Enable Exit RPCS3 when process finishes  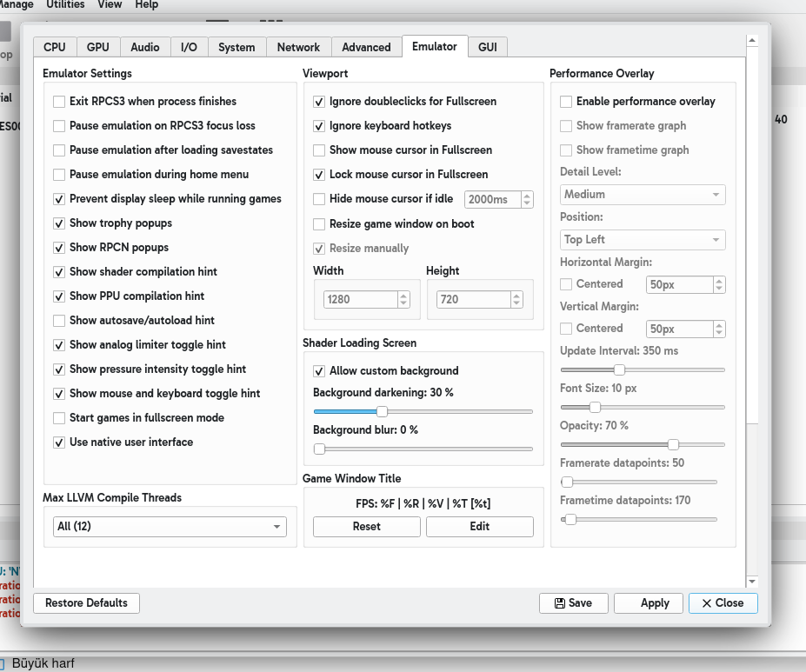tap(59, 102)
